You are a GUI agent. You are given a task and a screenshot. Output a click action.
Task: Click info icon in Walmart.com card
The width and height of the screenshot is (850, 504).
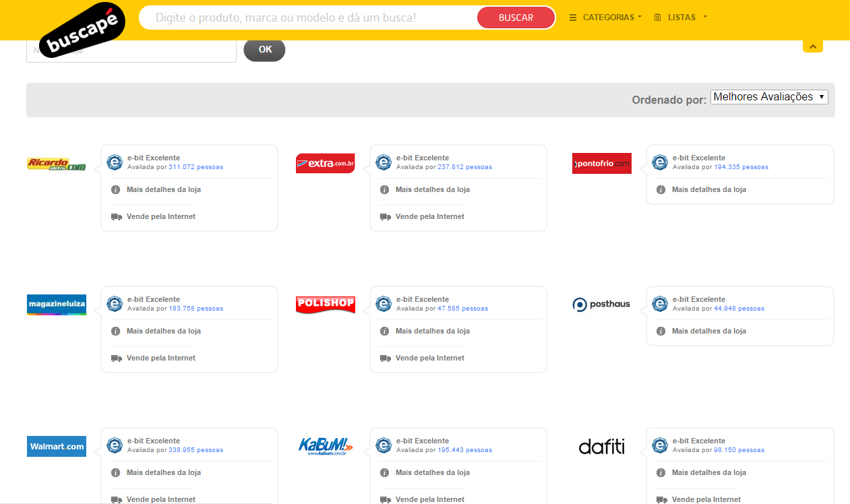pos(115,473)
